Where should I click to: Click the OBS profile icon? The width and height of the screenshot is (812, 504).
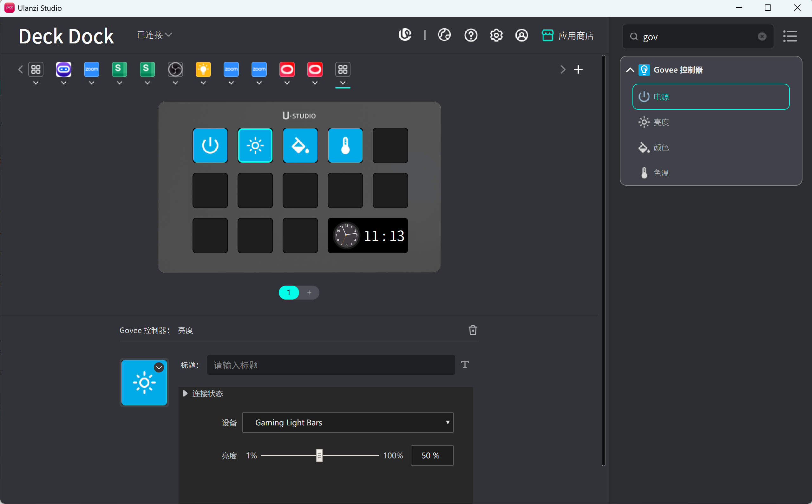coord(175,69)
